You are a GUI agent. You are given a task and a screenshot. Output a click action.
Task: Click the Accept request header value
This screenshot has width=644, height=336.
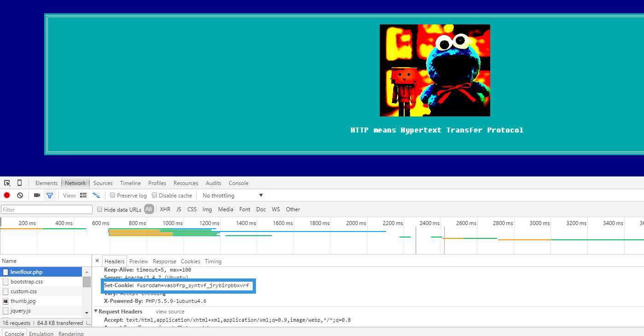(x=238, y=320)
